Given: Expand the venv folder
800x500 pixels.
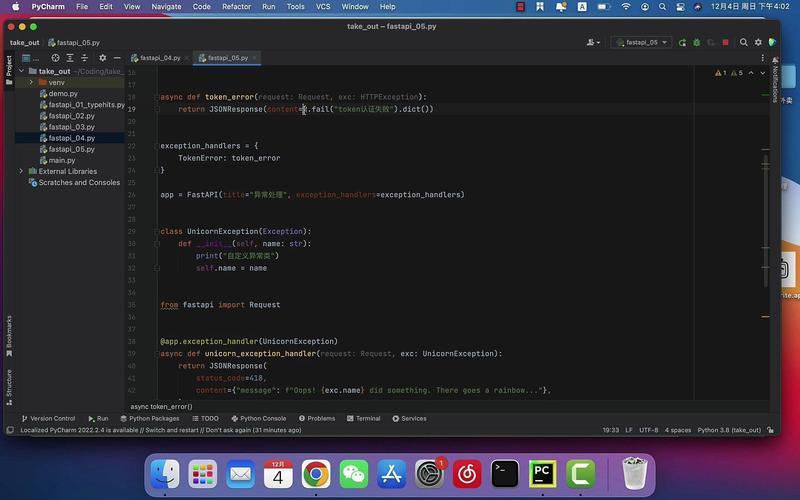Looking at the screenshot, I should coord(31,82).
